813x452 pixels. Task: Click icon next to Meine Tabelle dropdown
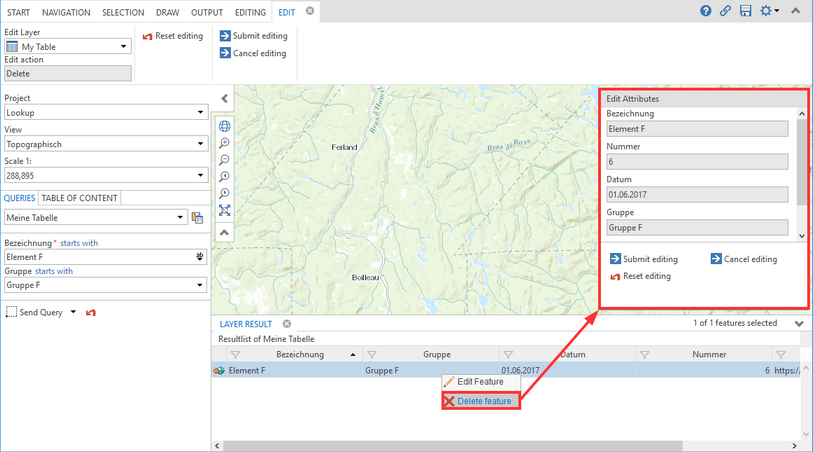coord(198,217)
